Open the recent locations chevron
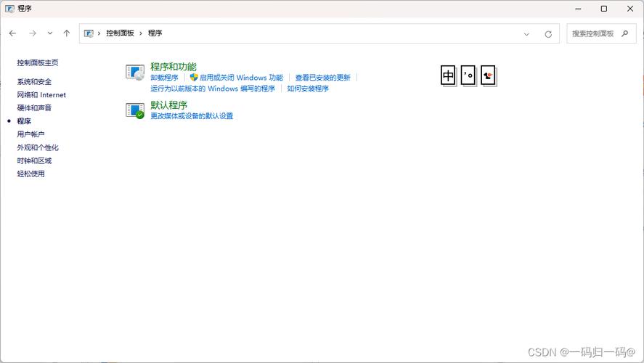Viewport: 644px width, 363px height. pos(50,33)
